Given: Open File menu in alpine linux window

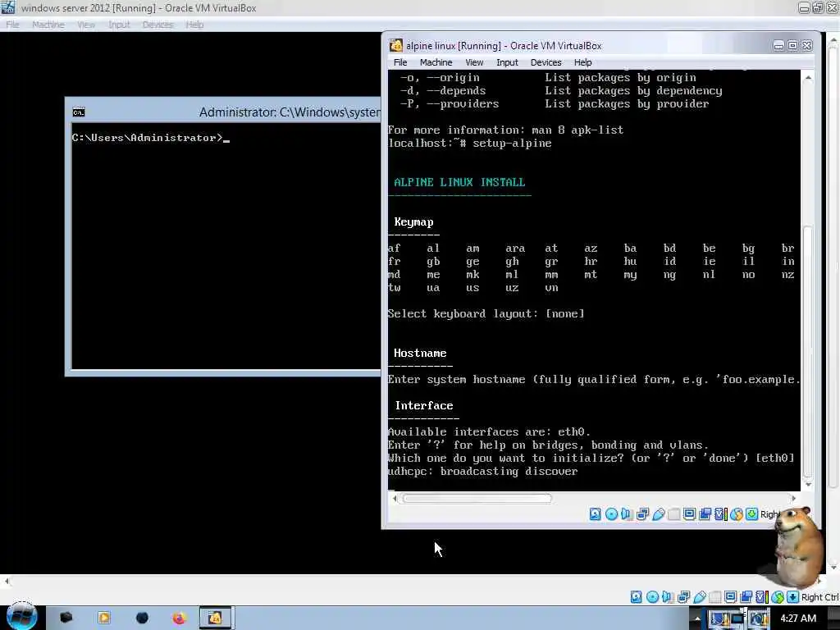Looking at the screenshot, I should [400, 62].
